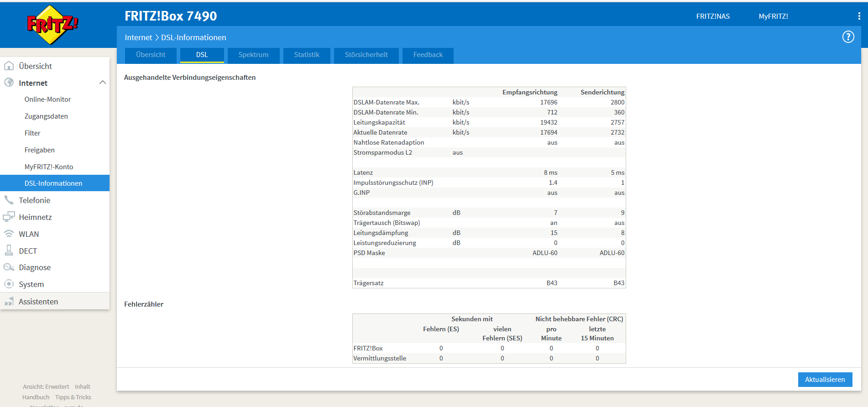Viewport: 868px width, 407px height.
Task: Open Heimnetz via the network computers icon
Action: pyautogui.click(x=9, y=217)
